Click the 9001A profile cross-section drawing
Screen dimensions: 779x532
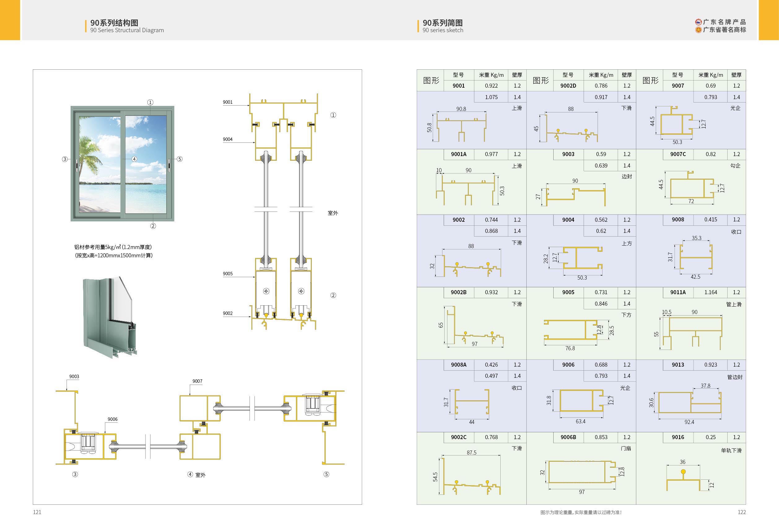point(470,187)
